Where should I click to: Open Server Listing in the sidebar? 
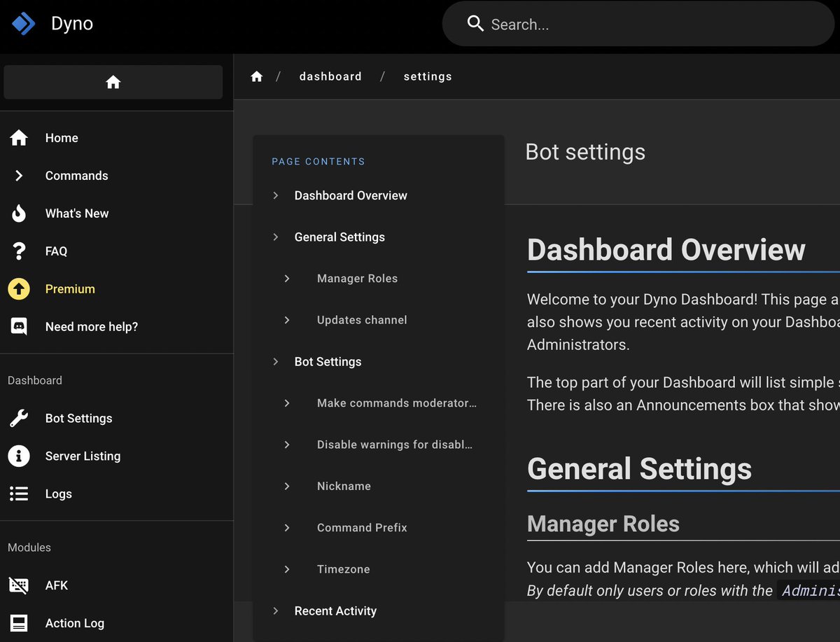[x=83, y=456]
